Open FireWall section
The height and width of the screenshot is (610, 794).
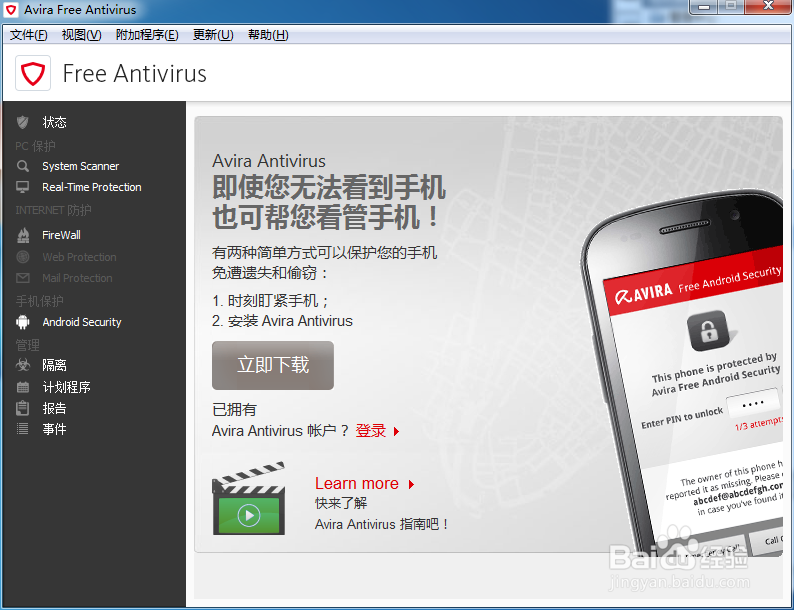pyautogui.click(x=61, y=235)
